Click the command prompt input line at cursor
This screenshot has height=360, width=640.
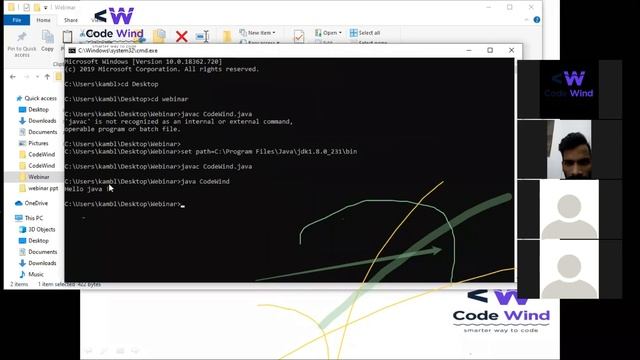click(124, 204)
